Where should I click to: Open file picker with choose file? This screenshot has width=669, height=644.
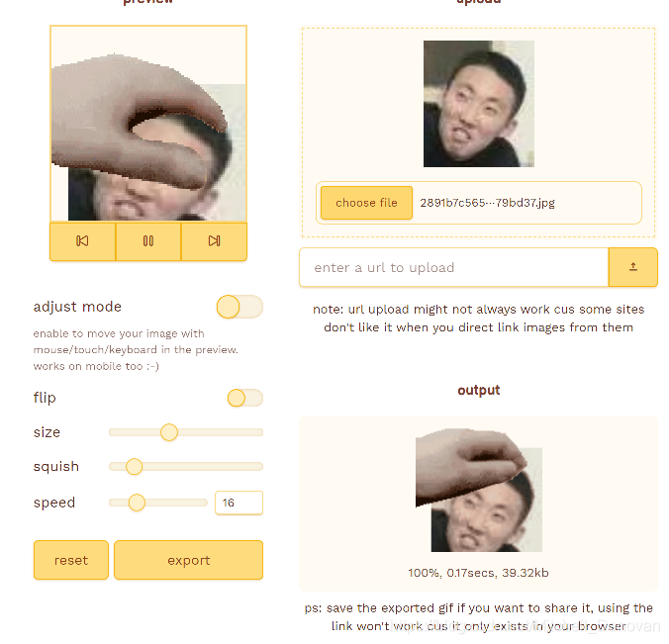(x=366, y=203)
